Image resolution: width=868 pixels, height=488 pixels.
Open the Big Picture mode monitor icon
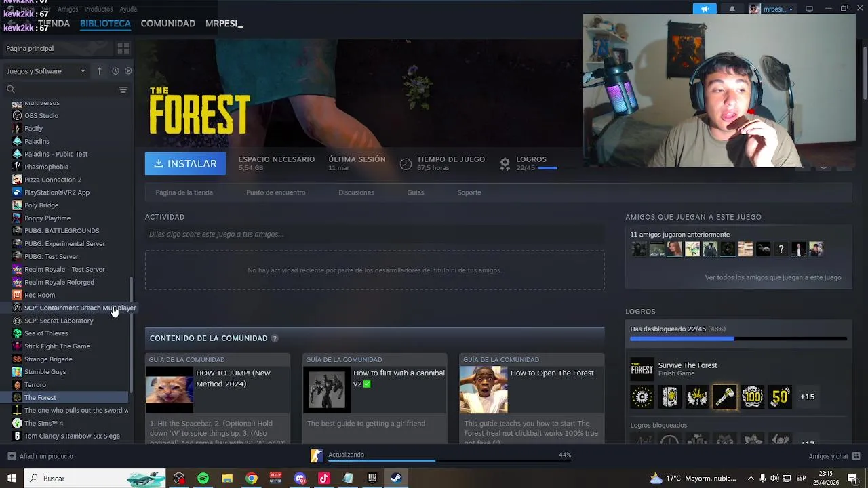click(x=809, y=9)
